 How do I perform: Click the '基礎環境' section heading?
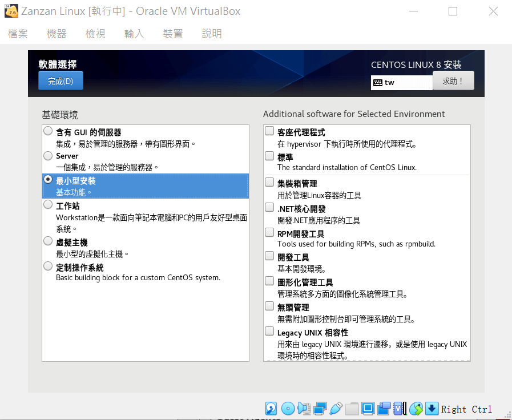click(60, 115)
